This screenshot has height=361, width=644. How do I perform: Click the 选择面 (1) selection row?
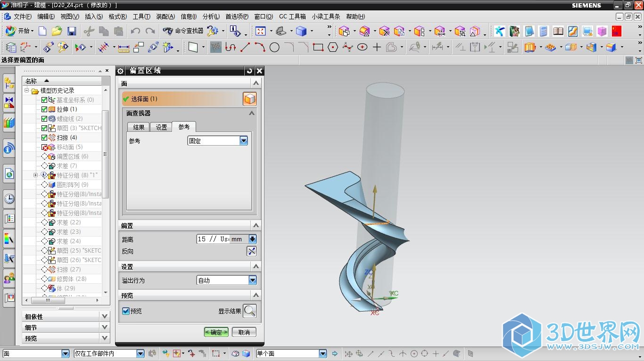pos(182,99)
